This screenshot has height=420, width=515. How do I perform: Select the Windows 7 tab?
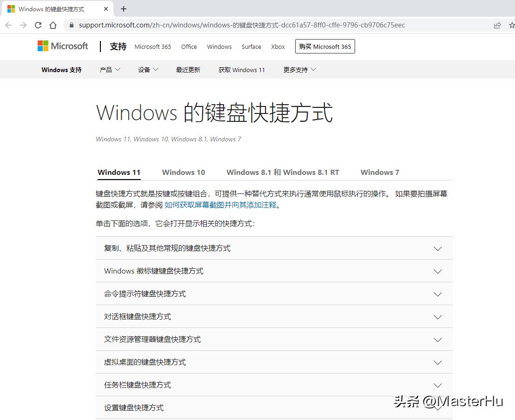(380, 172)
